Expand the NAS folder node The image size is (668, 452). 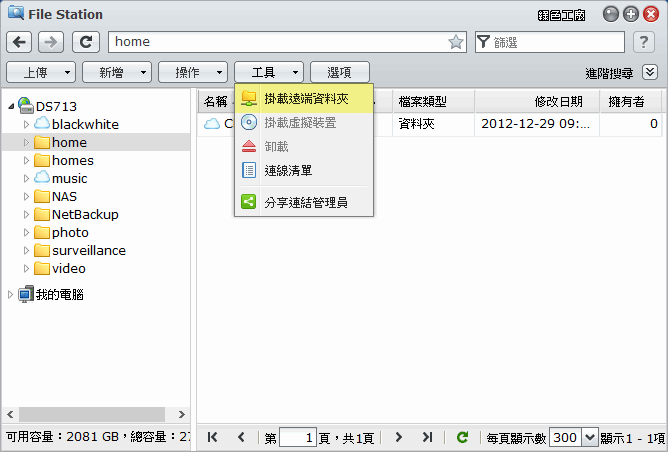point(26,196)
